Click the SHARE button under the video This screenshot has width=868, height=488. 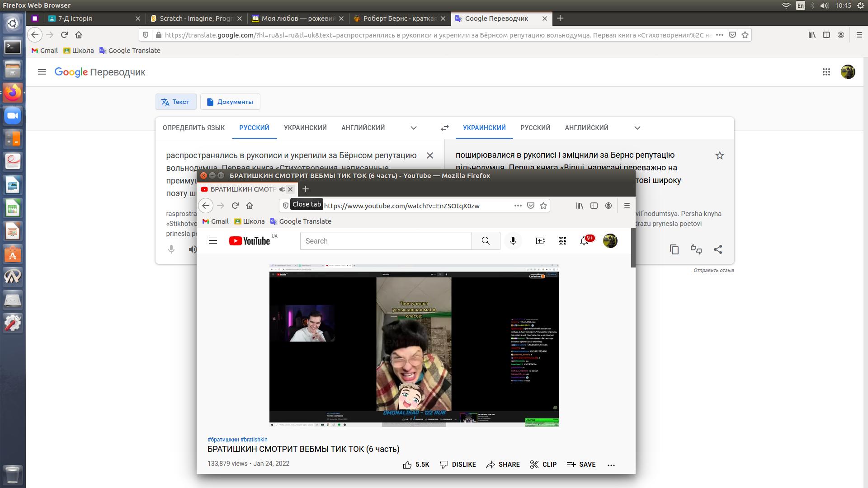[503, 465]
